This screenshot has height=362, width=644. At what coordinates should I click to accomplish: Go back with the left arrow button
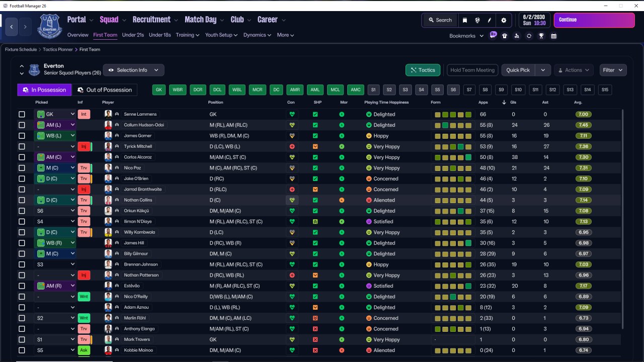[x=12, y=27]
